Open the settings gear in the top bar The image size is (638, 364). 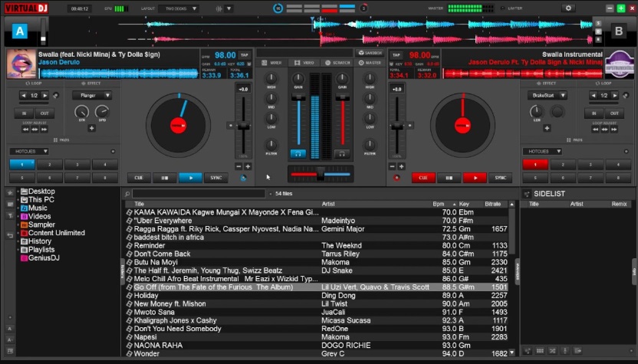568,8
